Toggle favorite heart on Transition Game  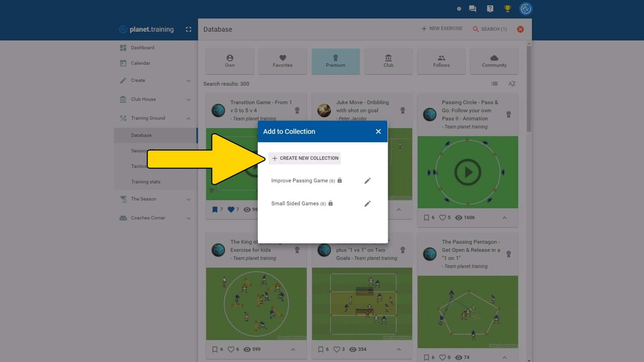(x=231, y=210)
